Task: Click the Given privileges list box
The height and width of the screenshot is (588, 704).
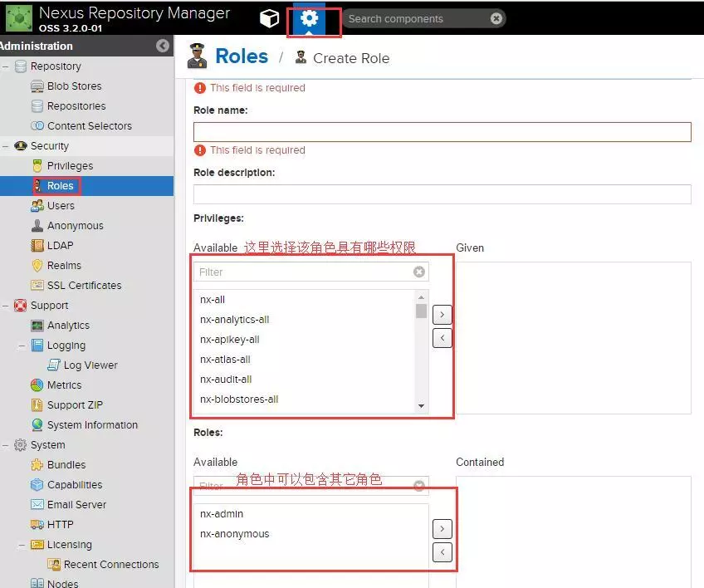Action: pyautogui.click(x=574, y=338)
